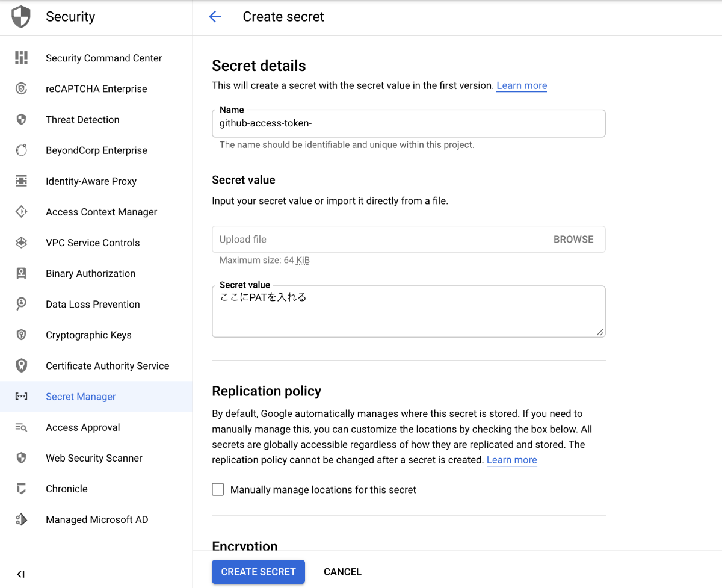This screenshot has width=722, height=588.
Task: Click the Replication policy heading
Action: tap(267, 391)
